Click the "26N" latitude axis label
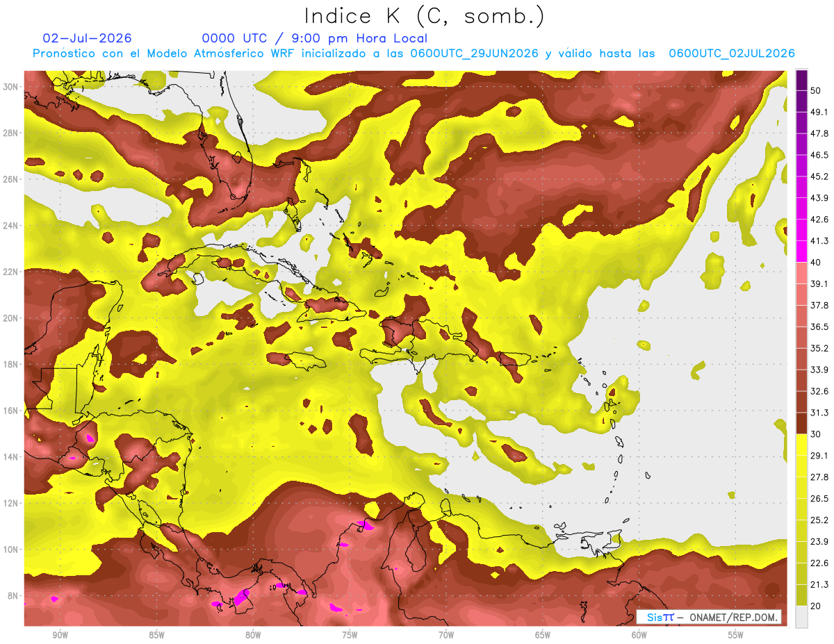This screenshot has height=644, width=834. tap(10, 179)
